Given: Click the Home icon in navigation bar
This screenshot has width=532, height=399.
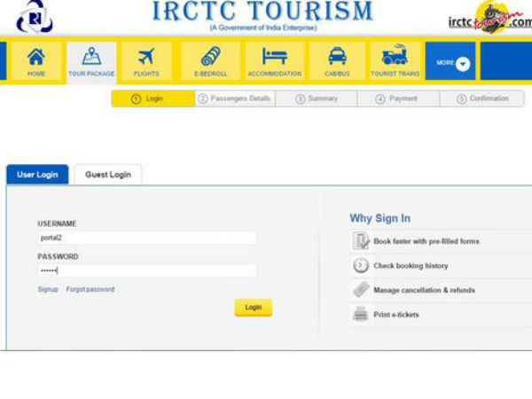Looking at the screenshot, I should (36, 61).
